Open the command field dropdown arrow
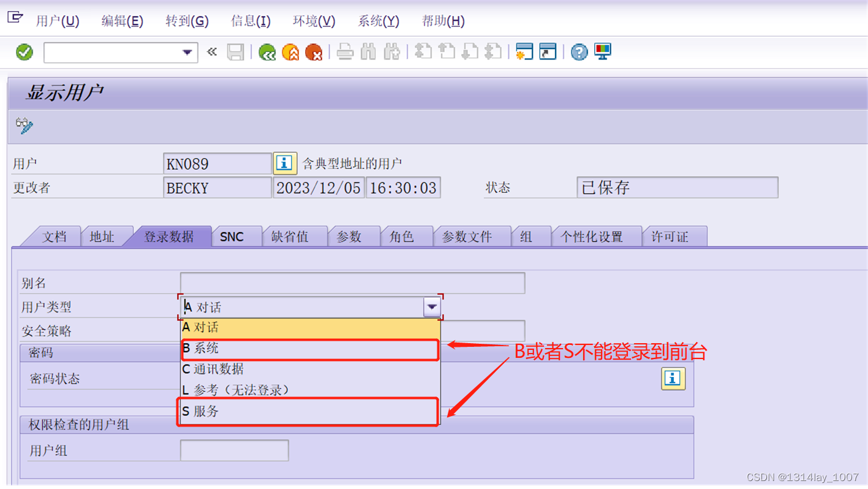 [x=187, y=53]
